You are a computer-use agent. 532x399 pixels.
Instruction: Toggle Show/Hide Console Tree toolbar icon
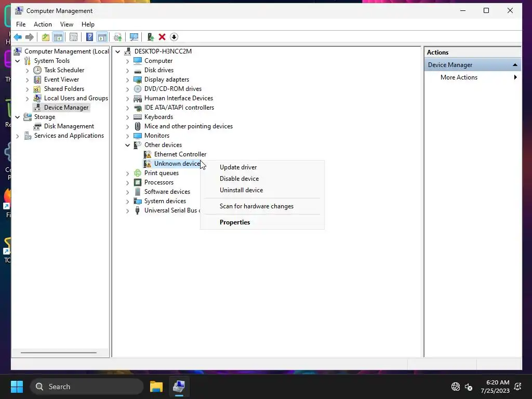click(58, 37)
